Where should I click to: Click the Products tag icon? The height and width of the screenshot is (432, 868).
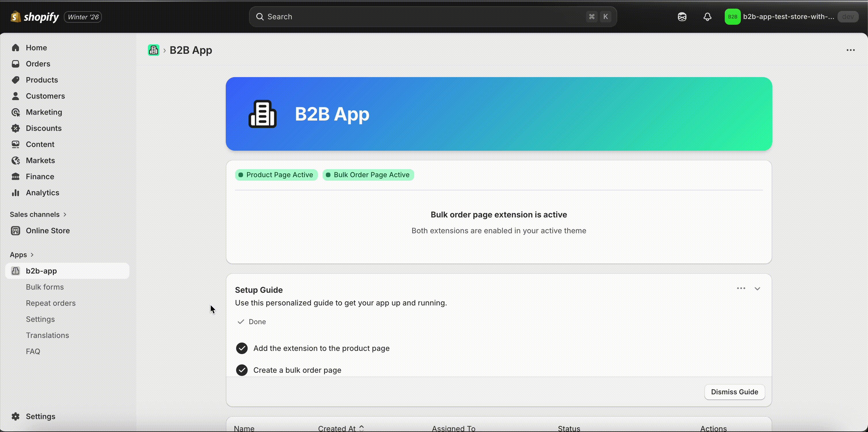point(16,80)
